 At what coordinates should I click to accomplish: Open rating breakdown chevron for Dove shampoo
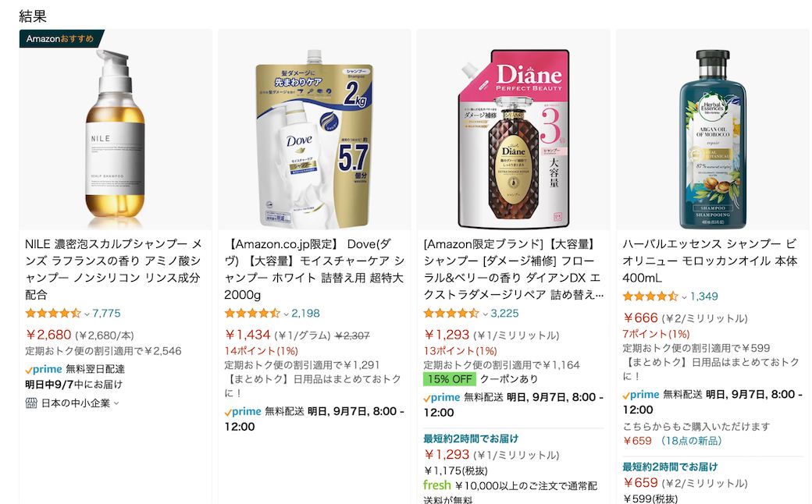click(286, 314)
